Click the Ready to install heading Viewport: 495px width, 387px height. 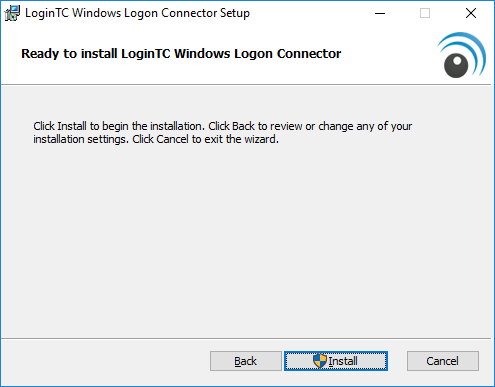(x=181, y=54)
